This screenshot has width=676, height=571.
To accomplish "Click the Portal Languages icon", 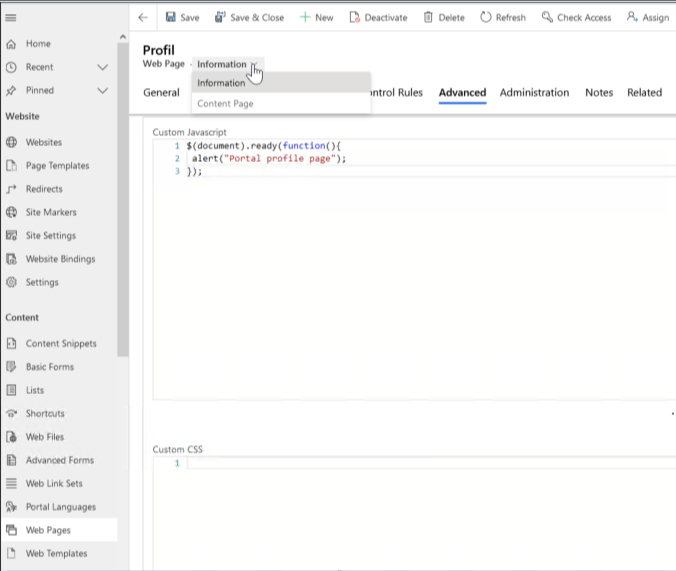I will click(11, 507).
